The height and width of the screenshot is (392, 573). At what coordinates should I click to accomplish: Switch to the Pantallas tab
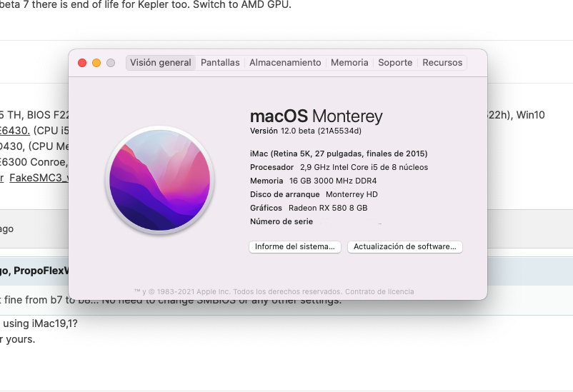[220, 62]
